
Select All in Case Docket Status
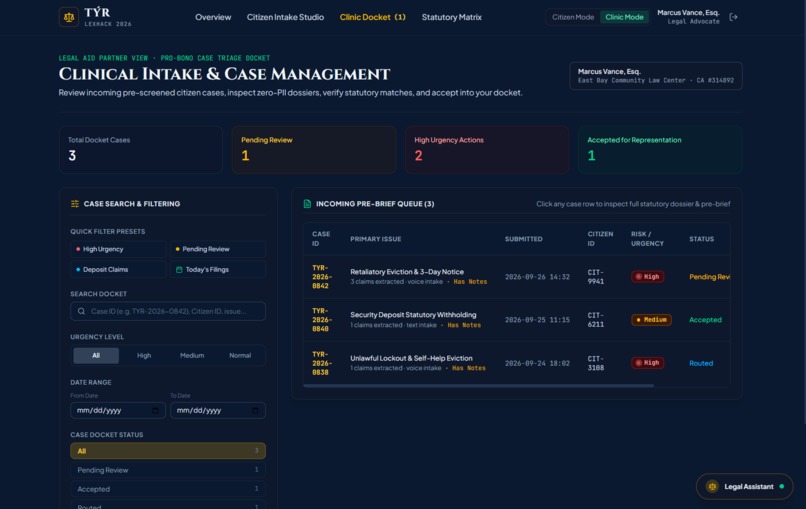(168, 451)
